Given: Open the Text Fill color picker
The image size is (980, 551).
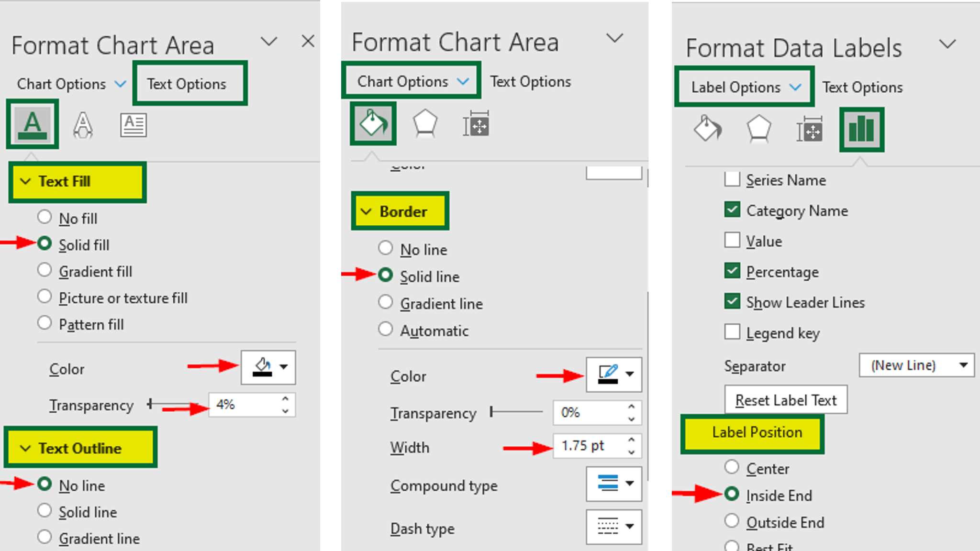Looking at the screenshot, I should click(268, 367).
